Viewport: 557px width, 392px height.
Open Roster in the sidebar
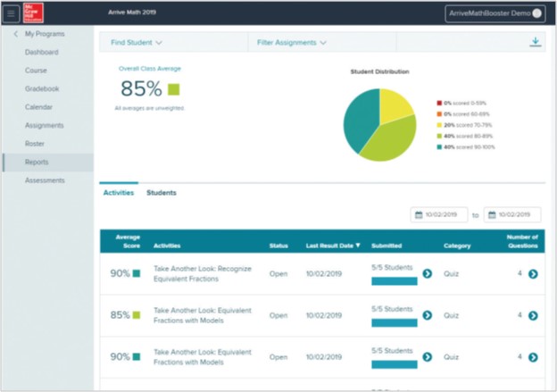pyautogui.click(x=35, y=144)
